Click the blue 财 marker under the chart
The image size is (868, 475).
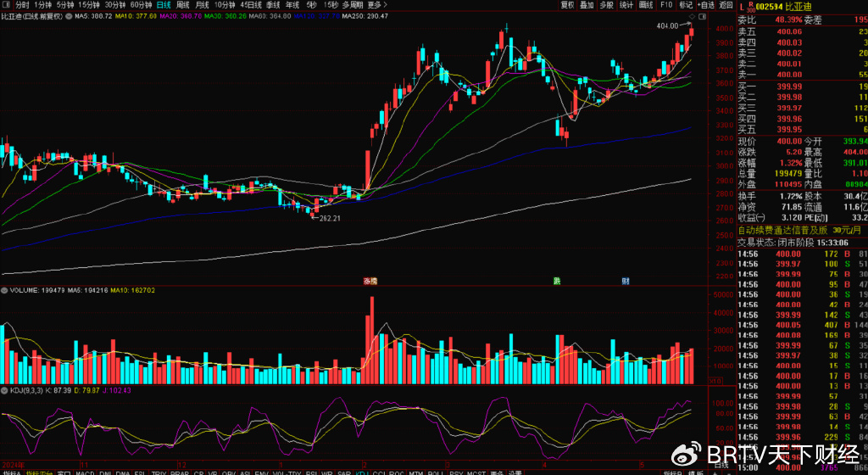[626, 281]
